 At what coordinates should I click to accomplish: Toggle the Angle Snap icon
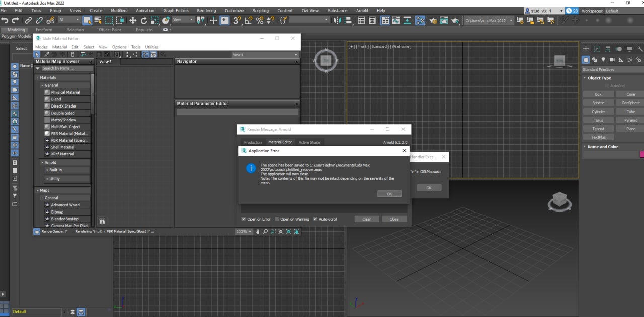click(249, 20)
